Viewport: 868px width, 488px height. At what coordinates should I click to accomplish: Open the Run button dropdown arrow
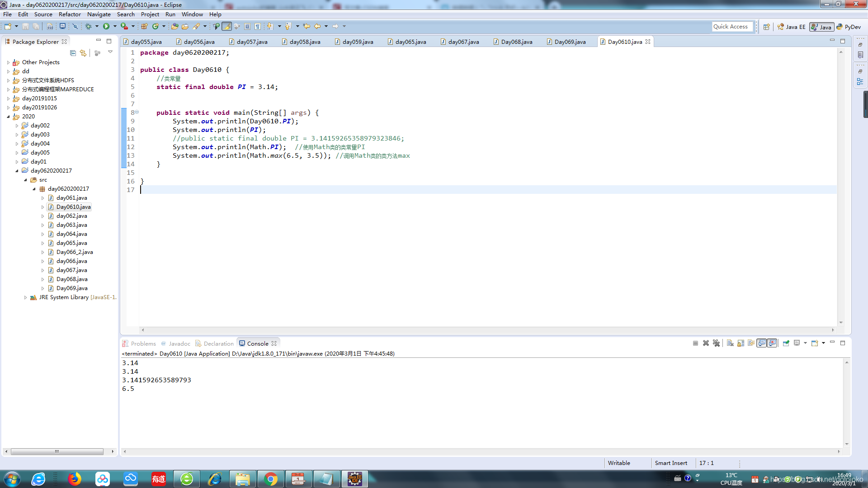click(x=115, y=27)
